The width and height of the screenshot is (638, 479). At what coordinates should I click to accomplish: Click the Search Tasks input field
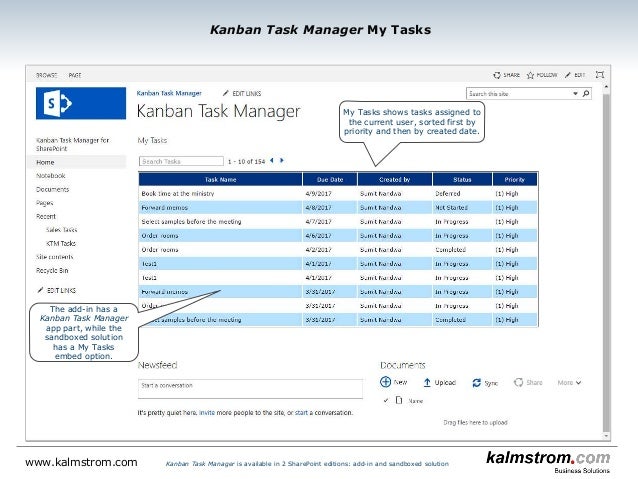[x=181, y=161]
